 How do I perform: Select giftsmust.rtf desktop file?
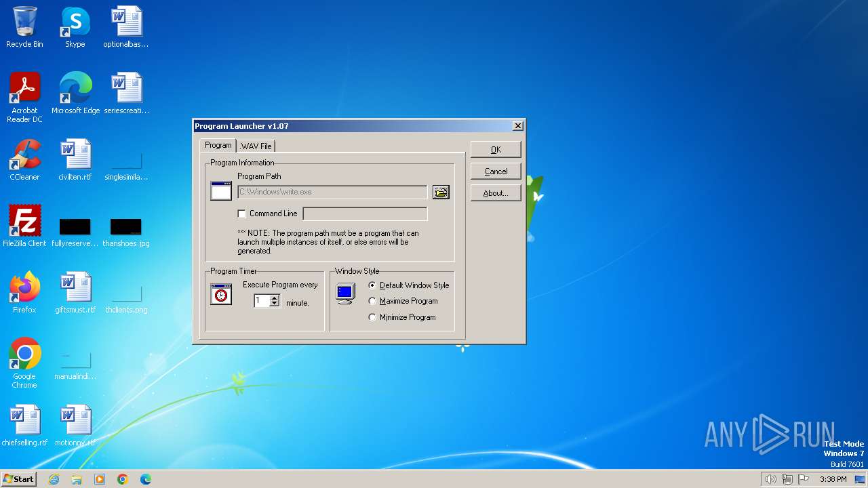[x=75, y=293]
